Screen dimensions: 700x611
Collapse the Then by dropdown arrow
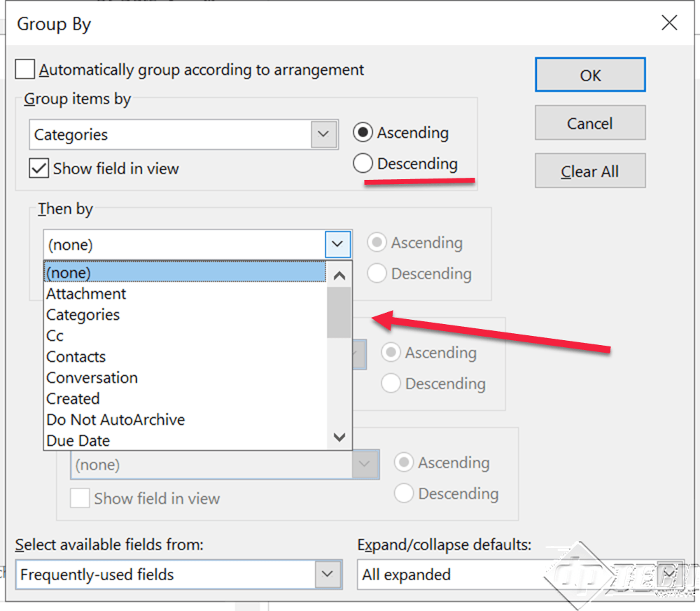click(x=337, y=244)
